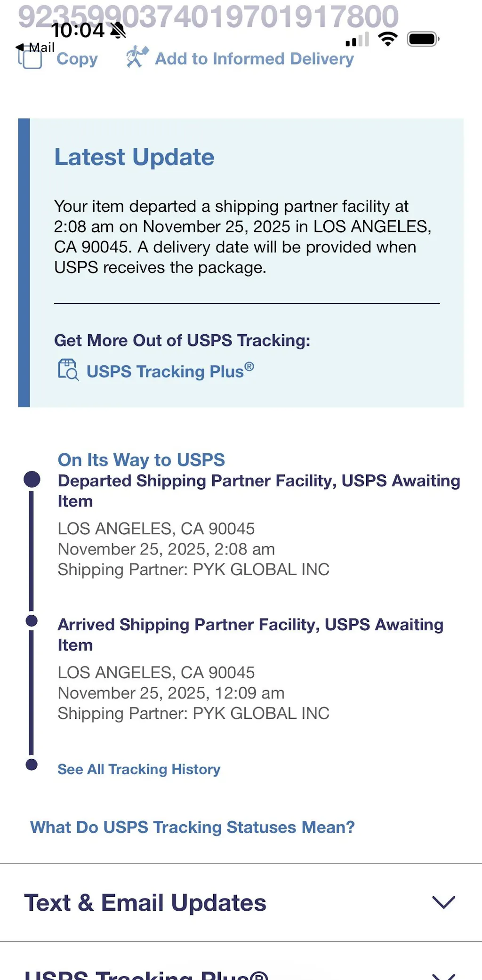Click the timeline dot beside See All Tracking History
This screenshot has width=482, height=980.
tap(32, 764)
